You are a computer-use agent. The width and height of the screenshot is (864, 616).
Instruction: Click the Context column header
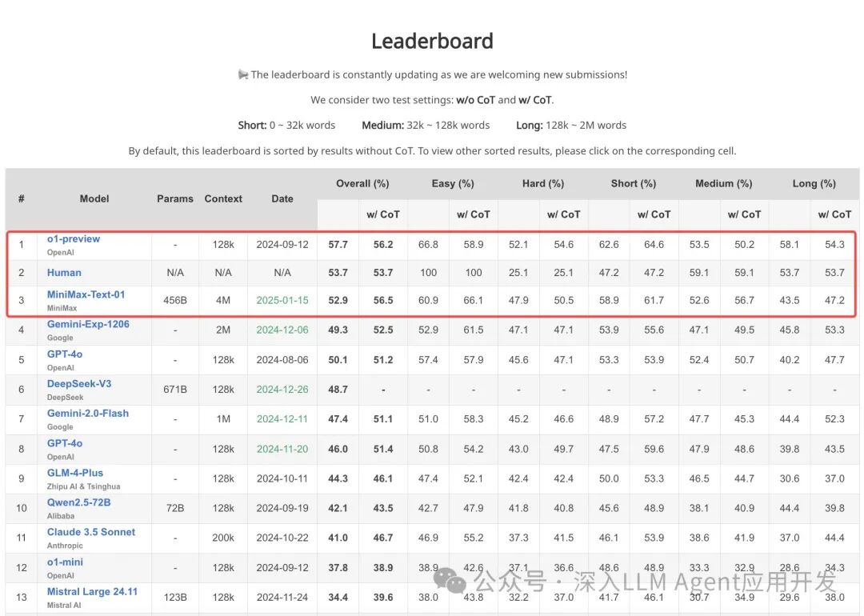click(223, 199)
